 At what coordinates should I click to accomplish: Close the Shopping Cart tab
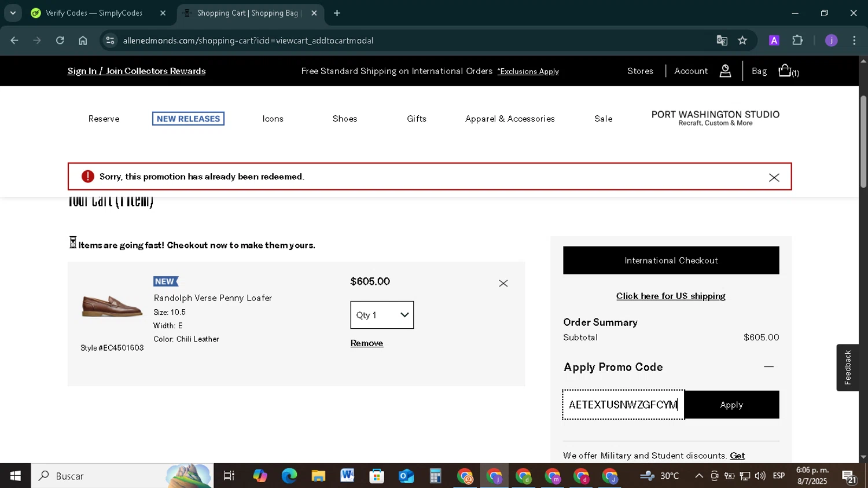coord(314,13)
